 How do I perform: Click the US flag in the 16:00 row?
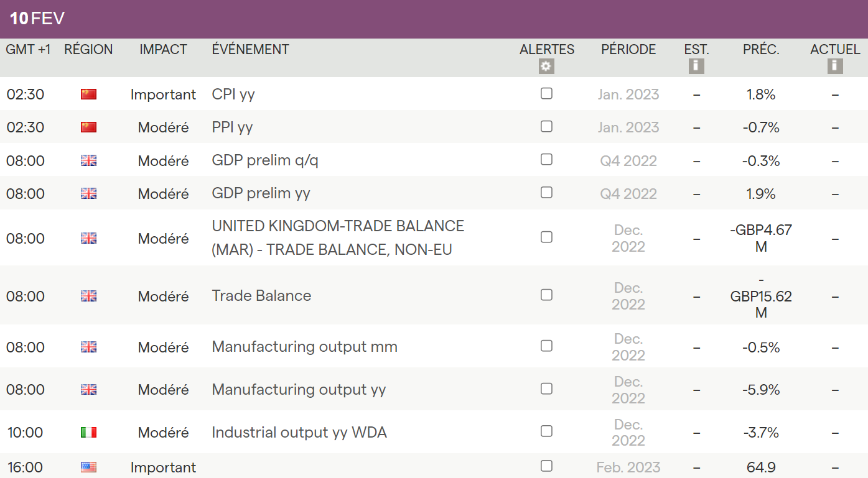tap(89, 467)
